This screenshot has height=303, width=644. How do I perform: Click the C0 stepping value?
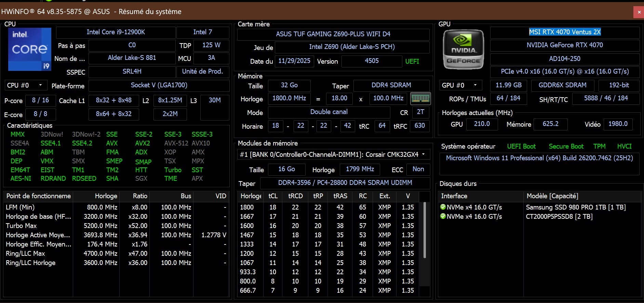tap(132, 45)
